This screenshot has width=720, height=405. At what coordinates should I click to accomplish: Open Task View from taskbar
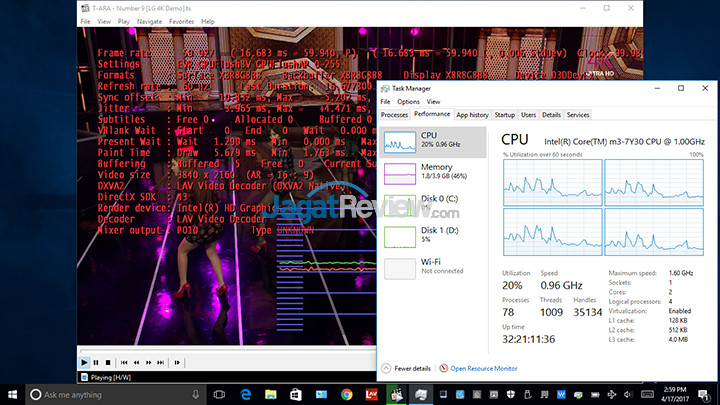pos(219,394)
